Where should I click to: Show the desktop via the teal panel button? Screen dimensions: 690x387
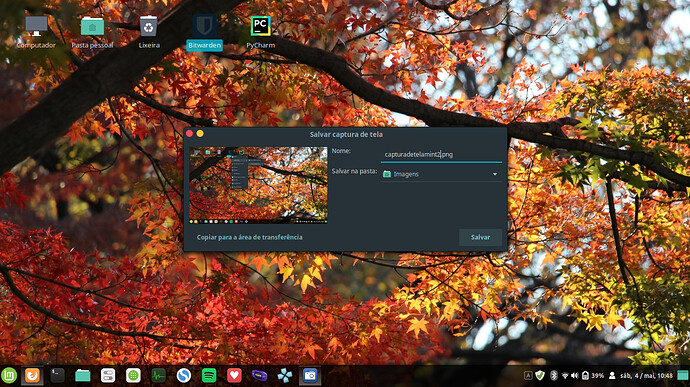coord(683,376)
